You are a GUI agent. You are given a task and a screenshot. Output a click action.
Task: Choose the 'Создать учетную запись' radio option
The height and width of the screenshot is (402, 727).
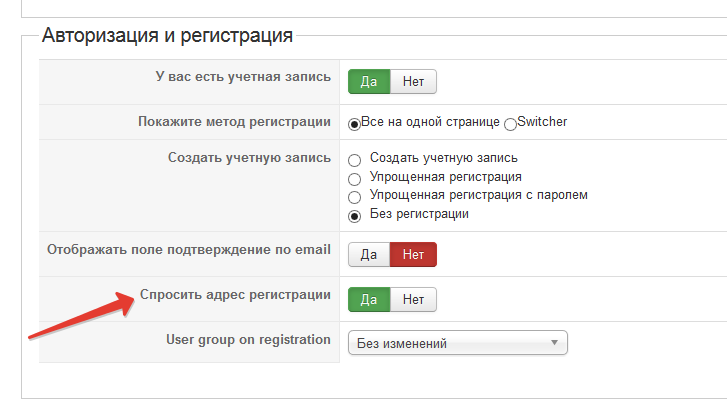(354, 159)
